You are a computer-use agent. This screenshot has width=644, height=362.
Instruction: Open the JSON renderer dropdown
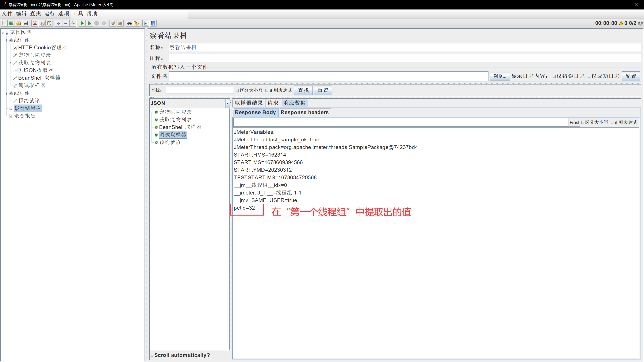227,103
